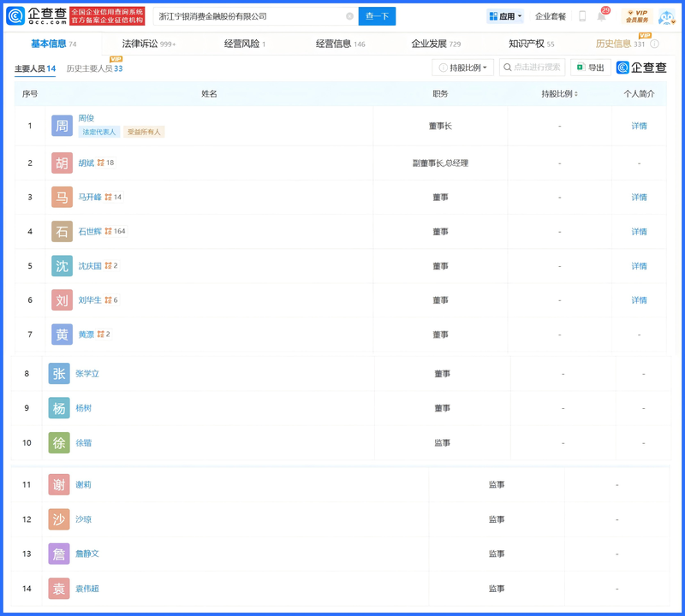
Task: Sort by the 持股比例 column header
Action: tap(560, 94)
